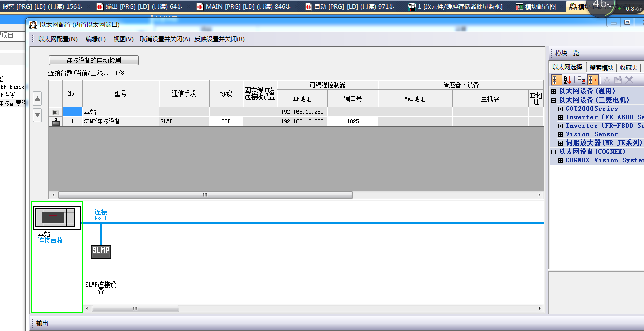This screenshot has height=331, width=644.
Task: Click the 连接设备的自动检测 button
Action: pos(93,60)
